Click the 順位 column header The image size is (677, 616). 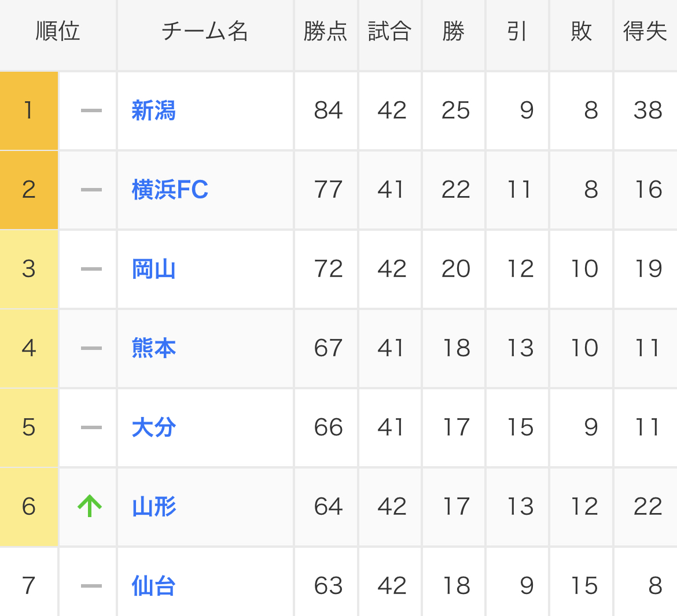[58, 32]
